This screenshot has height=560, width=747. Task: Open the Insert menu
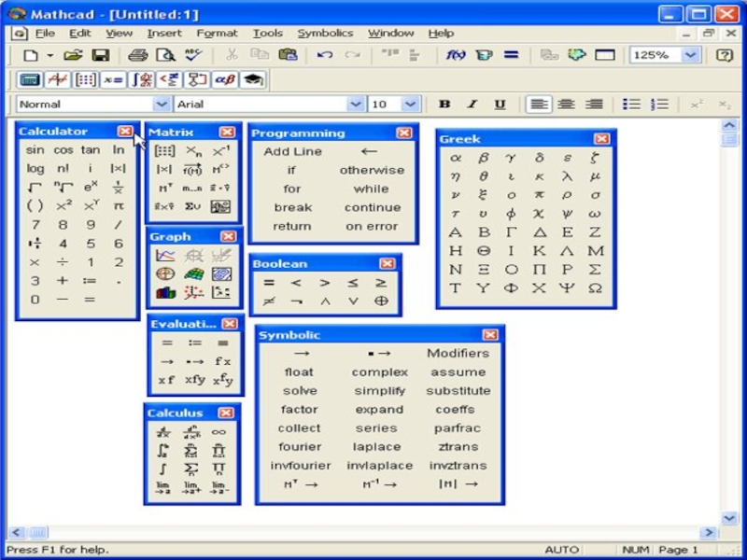tap(164, 34)
